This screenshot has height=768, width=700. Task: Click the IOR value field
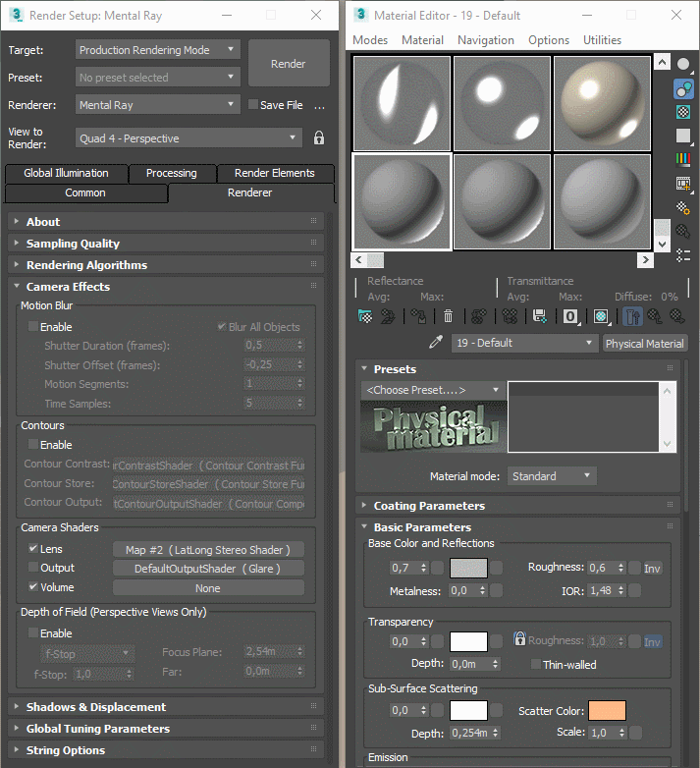pyautogui.click(x=602, y=590)
